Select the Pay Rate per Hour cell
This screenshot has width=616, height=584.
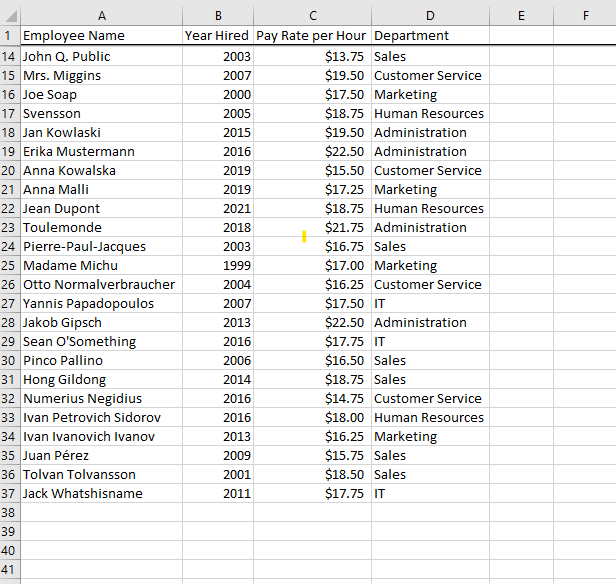[x=311, y=36]
